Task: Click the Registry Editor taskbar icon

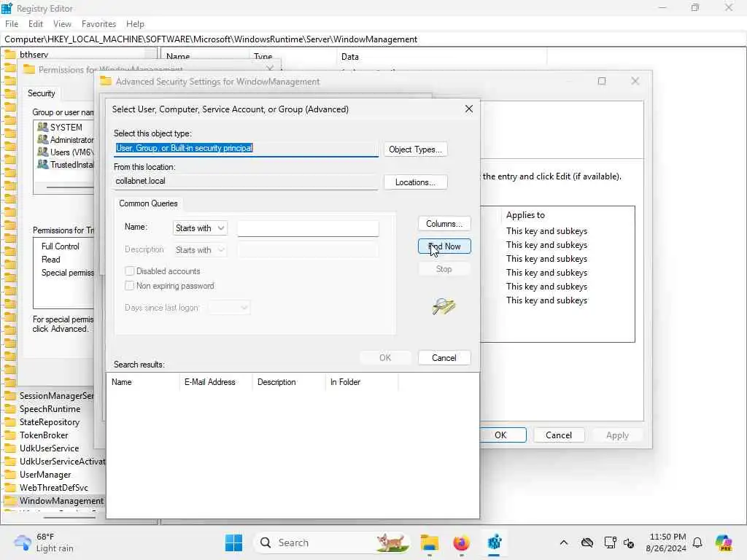Action: pyautogui.click(x=494, y=542)
